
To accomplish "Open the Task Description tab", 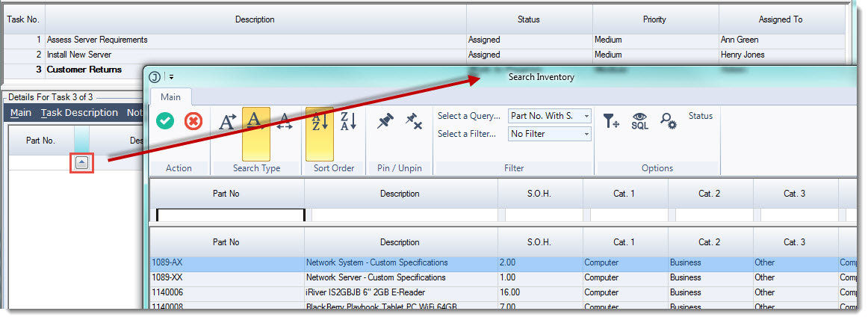I will [80, 113].
